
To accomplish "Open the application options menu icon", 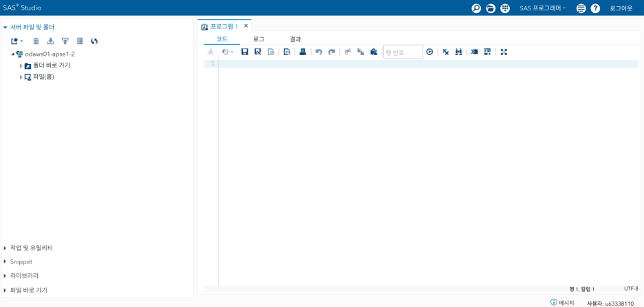I will click(580, 8).
